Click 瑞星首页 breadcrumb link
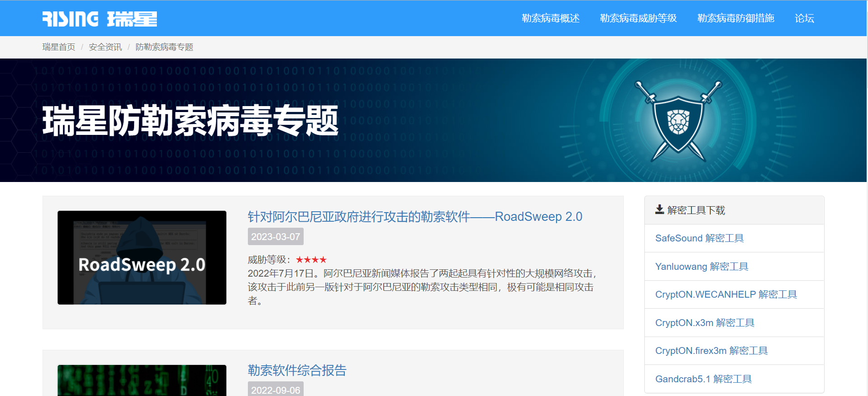Viewport: 868px width, 396px height. [x=59, y=47]
